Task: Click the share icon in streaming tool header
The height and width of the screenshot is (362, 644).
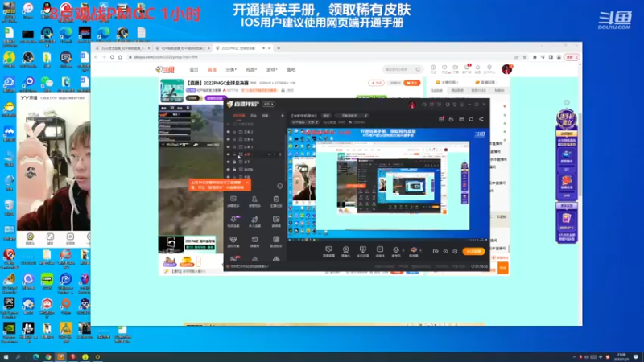Action: pyautogui.click(x=481, y=119)
